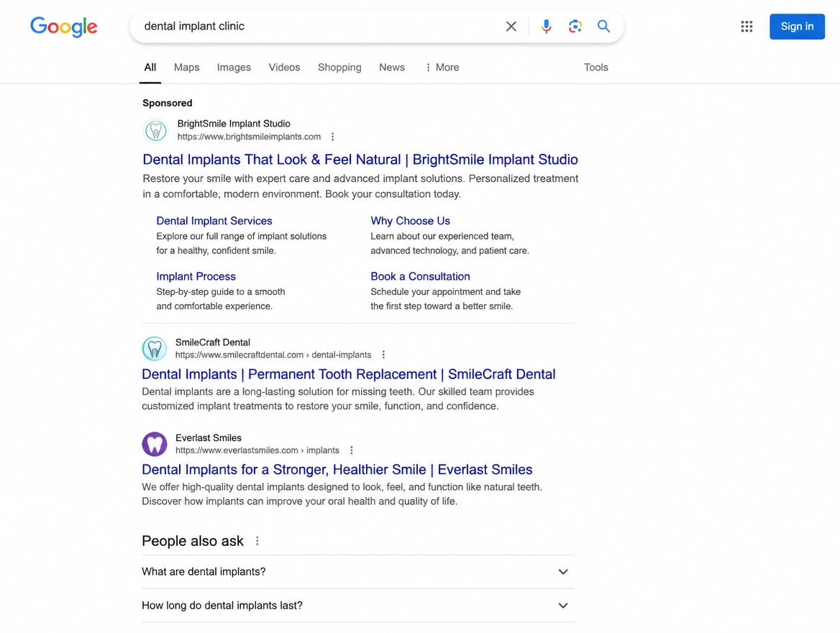Clear the search query with X icon
This screenshot has width=840, height=633.
(511, 27)
